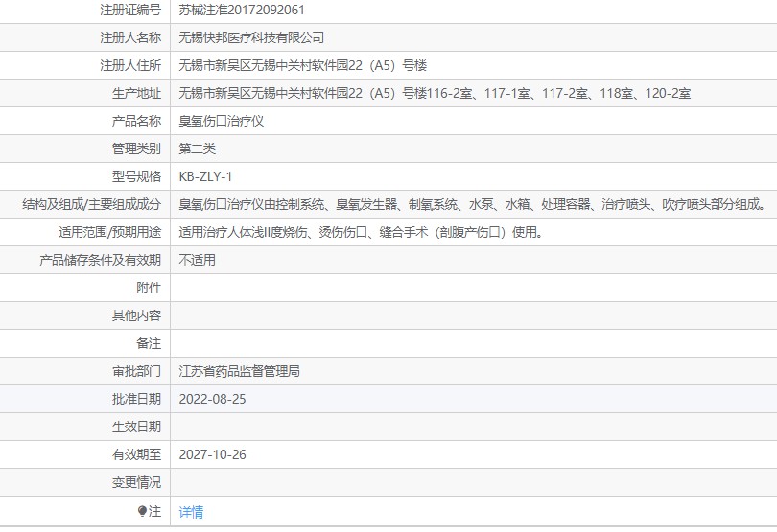This screenshot has height=532, width=777.
Task: Click the 审批部门 label
Action: [x=136, y=371]
